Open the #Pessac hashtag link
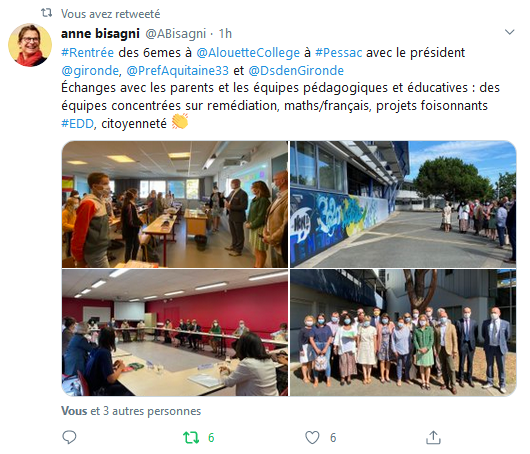 [339, 53]
